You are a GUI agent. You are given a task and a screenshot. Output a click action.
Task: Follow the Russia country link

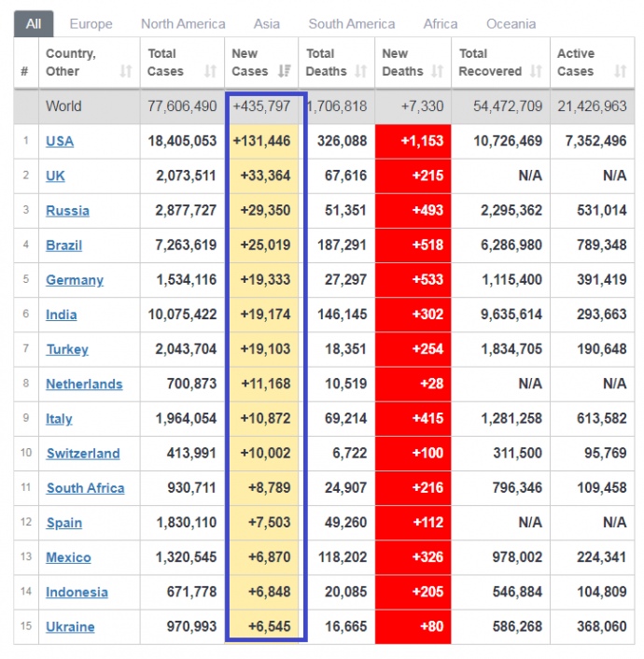click(x=67, y=211)
